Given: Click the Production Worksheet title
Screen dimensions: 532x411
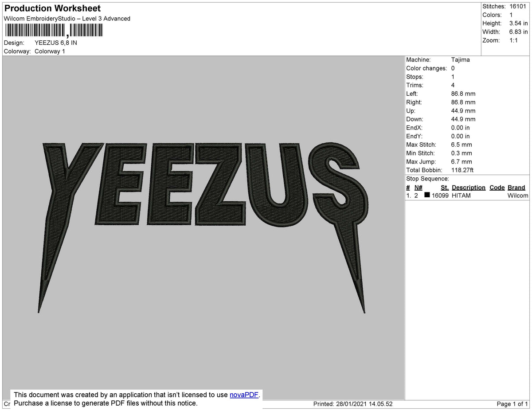Looking at the screenshot, I should point(52,8).
